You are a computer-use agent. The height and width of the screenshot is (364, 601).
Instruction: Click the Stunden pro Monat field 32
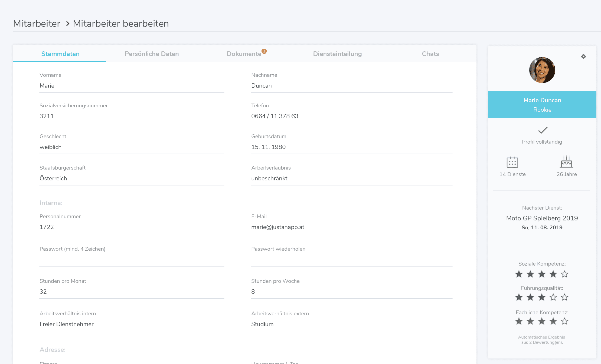coord(132,292)
